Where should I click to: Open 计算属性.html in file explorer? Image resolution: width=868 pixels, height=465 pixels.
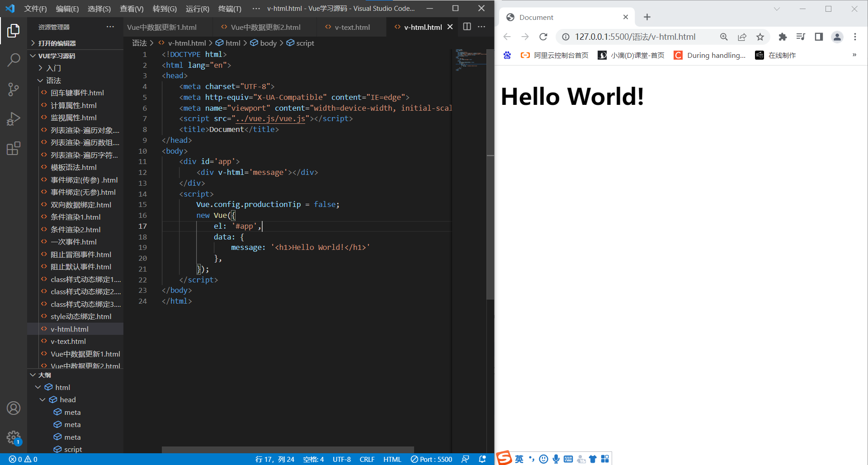pyautogui.click(x=74, y=105)
